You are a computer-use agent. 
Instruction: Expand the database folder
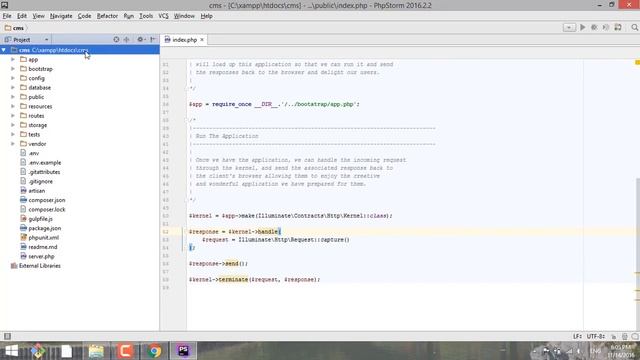[x=13, y=87]
